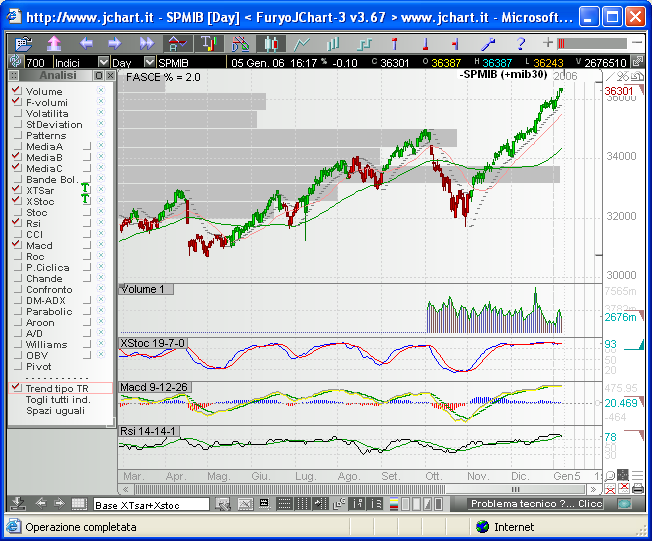Click the double right-arrow fast-forward icon

pos(147,43)
